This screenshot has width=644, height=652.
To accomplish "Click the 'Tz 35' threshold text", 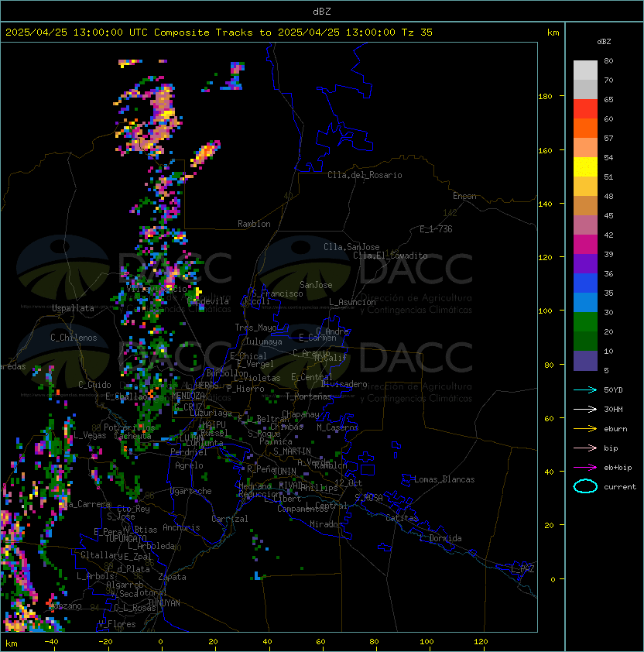I will tap(417, 33).
